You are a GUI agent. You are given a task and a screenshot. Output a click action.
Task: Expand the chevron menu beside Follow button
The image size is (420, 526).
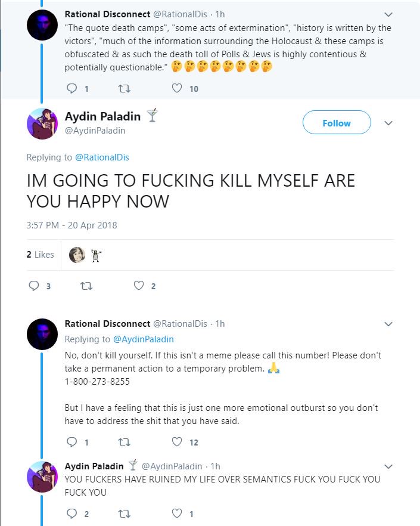point(388,123)
